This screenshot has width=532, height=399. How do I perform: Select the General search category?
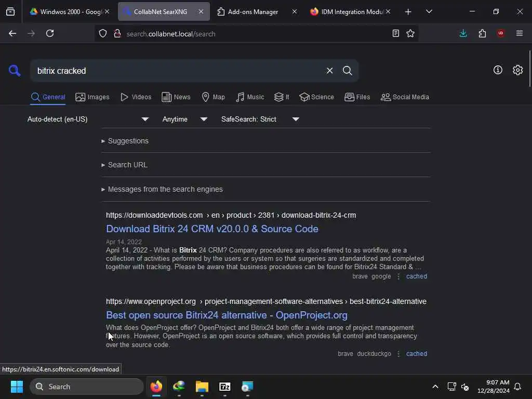pos(48,97)
